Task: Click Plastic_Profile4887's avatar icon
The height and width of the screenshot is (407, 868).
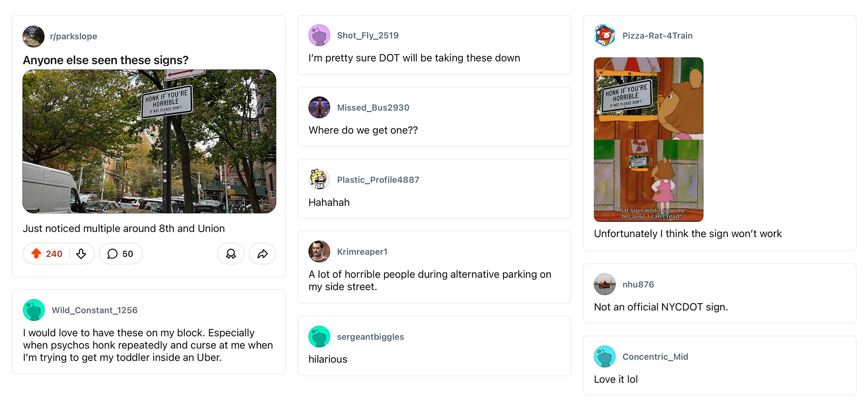Action: tap(319, 179)
